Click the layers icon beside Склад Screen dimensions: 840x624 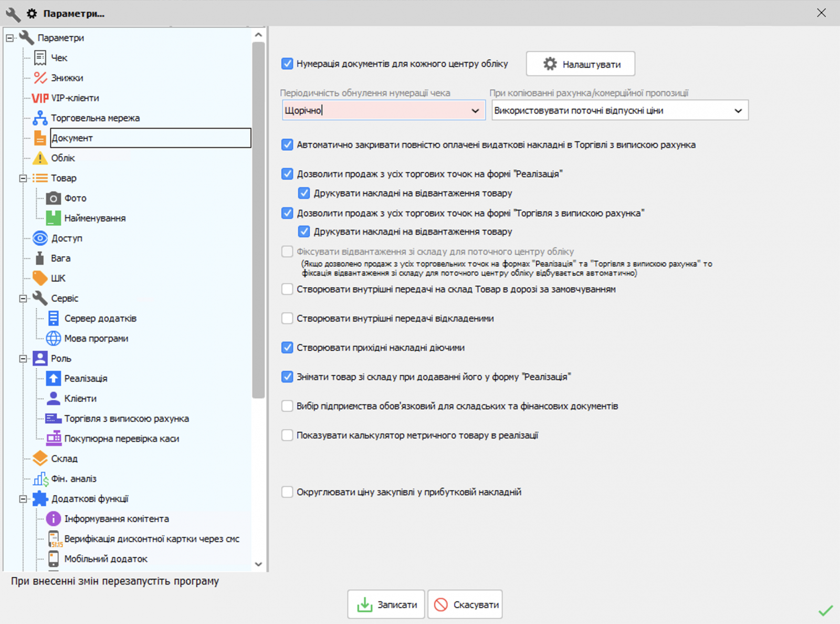click(40, 459)
